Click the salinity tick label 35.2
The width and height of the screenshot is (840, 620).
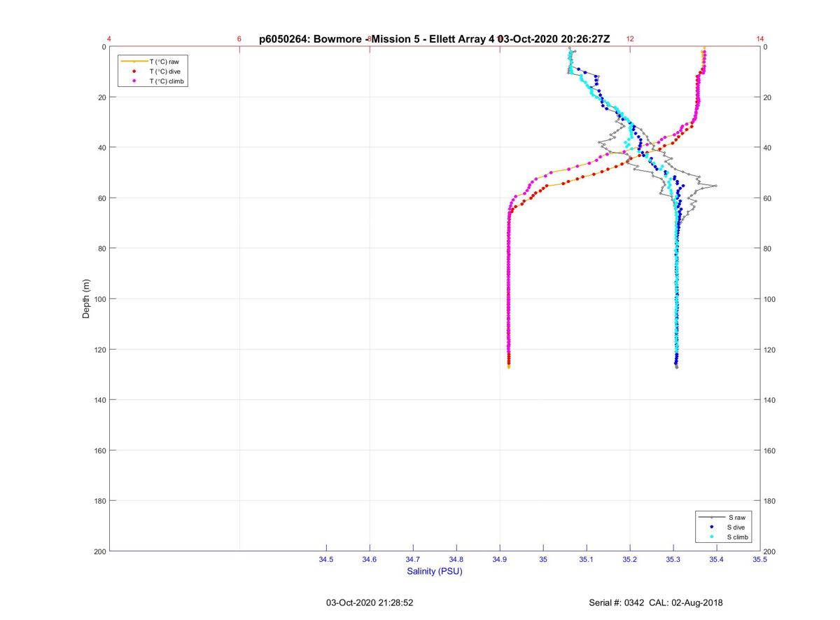630,560
